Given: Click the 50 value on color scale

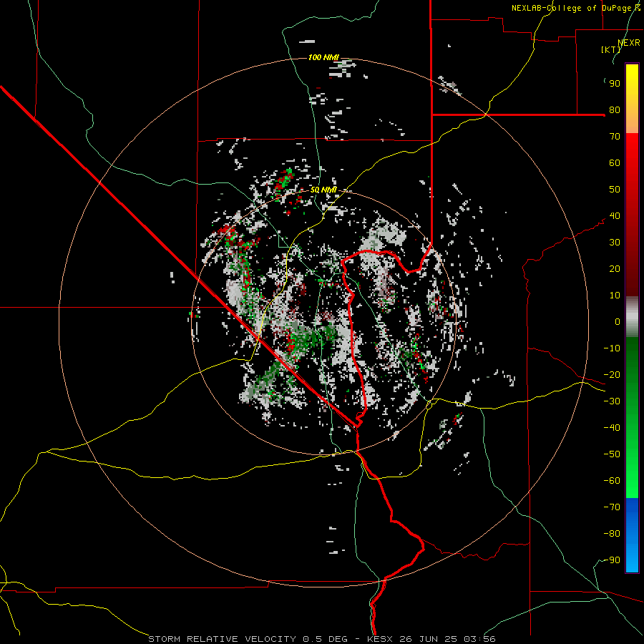Looking at the screenshot, I should [x=615, y=190].
